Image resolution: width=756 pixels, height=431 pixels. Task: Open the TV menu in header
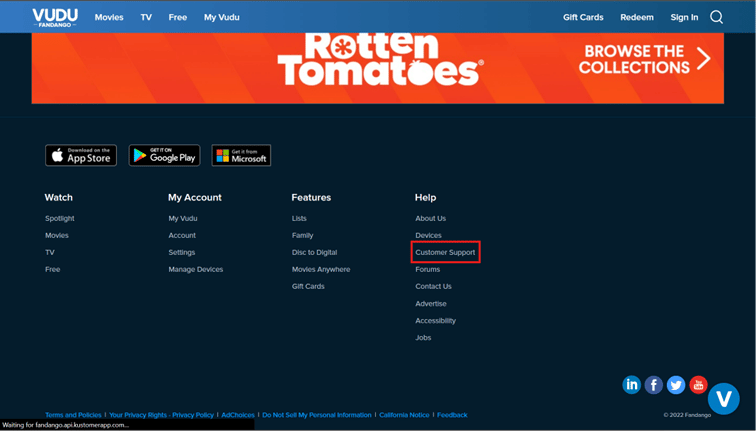pos(146,17)
